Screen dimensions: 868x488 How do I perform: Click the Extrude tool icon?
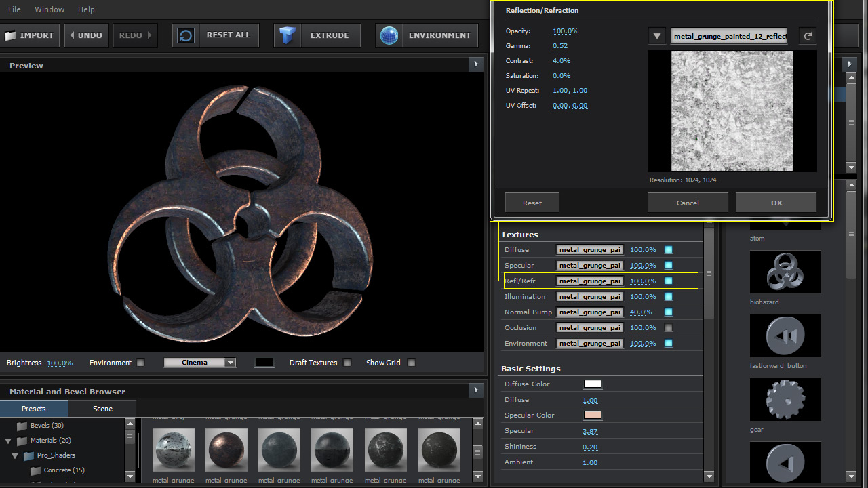tap(288, 35)
